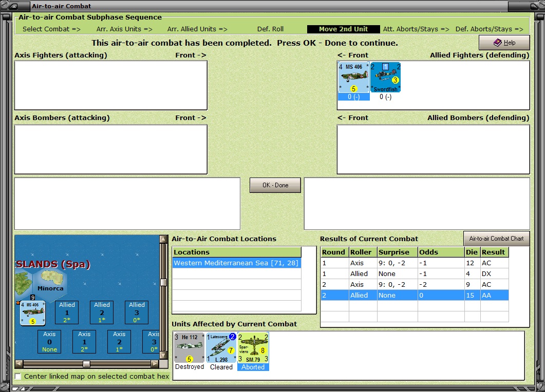Click inside the Axis Bombers attacking box
The image size is (545, 392).
(111, 149)
